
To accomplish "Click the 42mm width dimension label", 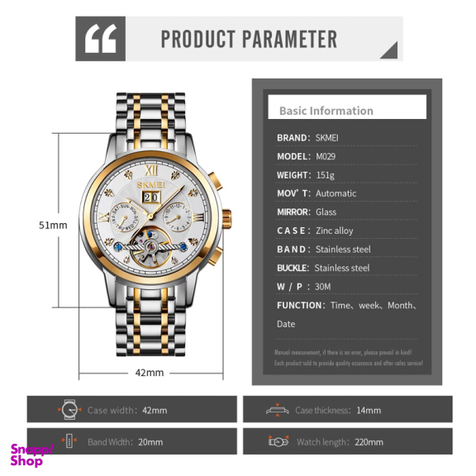I will tap(150, 373).
